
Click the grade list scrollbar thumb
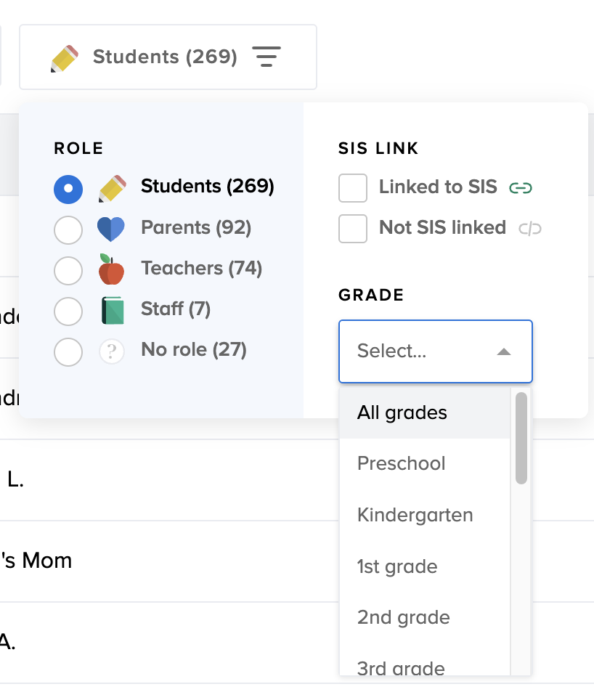[x=521, y=438]
